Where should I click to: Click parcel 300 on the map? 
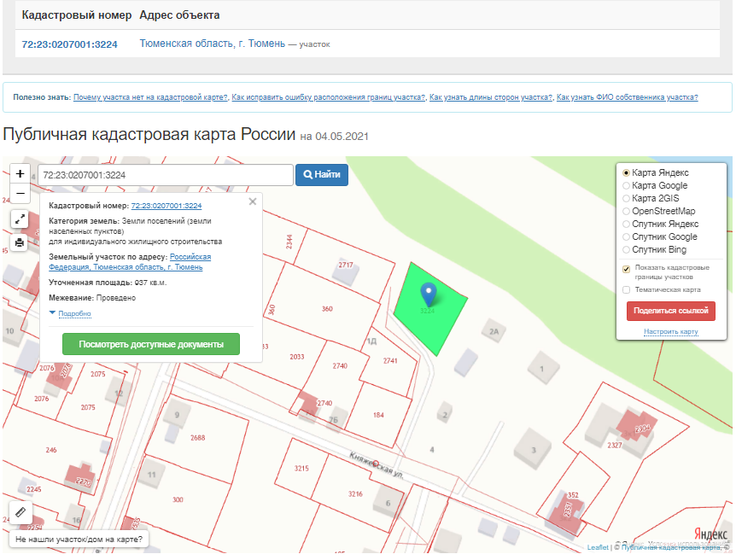click(178, 499)
